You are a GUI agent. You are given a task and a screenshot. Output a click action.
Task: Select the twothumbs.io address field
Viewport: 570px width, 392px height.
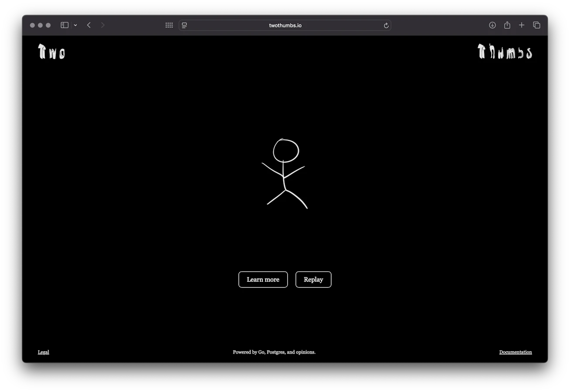285,25
